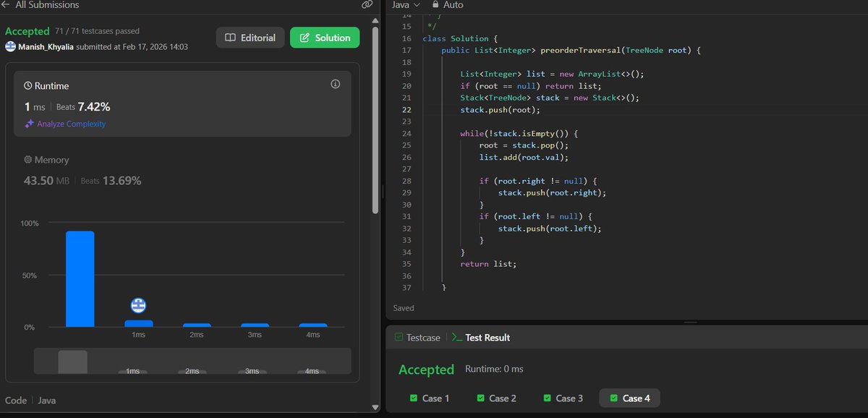Click 'Runtime: 0 ms' test result text
Image resolution: width=868 pixels, height=418 pixels.
click(x=494, y=369)
